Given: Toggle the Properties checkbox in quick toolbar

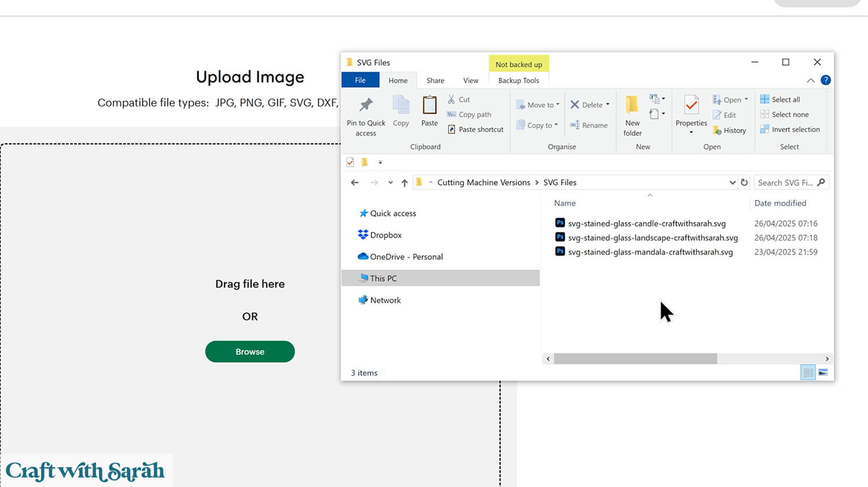Looking at the screenshot, I should click(350, 163).
